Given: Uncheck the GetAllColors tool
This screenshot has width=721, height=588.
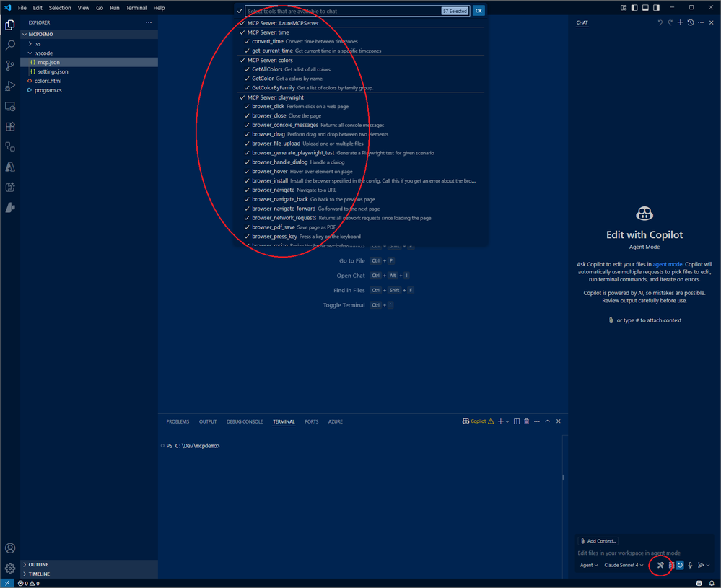Looking at the screenshot, I should (247, 69).
